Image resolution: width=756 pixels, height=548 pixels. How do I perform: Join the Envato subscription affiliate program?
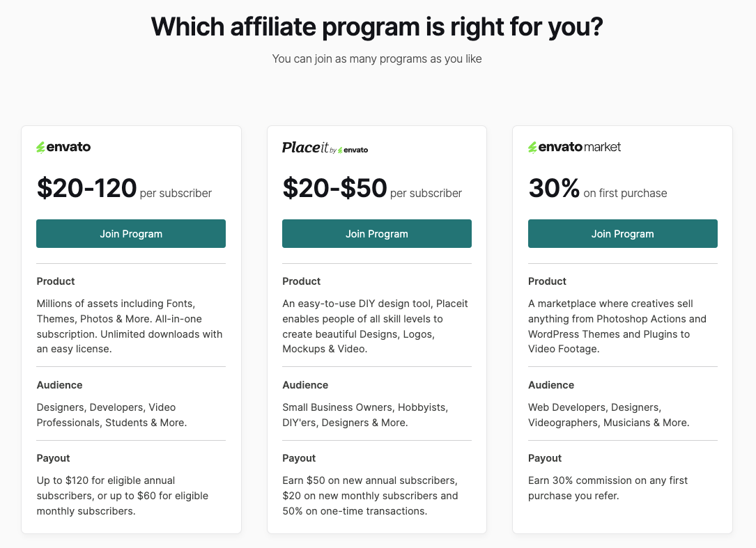pyautogui.click(x=130, y=233)
